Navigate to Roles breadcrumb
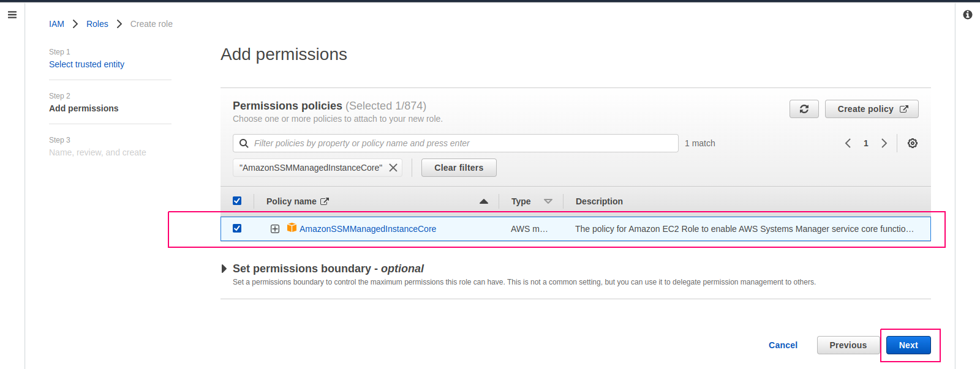 pos(97,24)
